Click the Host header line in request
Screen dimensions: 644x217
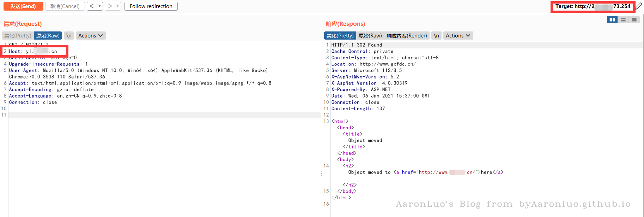click(33, 51)
